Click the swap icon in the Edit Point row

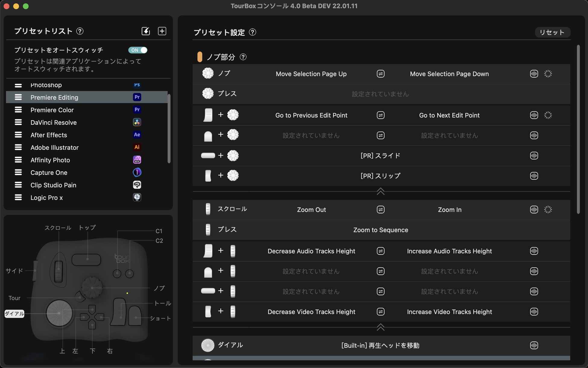381,115
